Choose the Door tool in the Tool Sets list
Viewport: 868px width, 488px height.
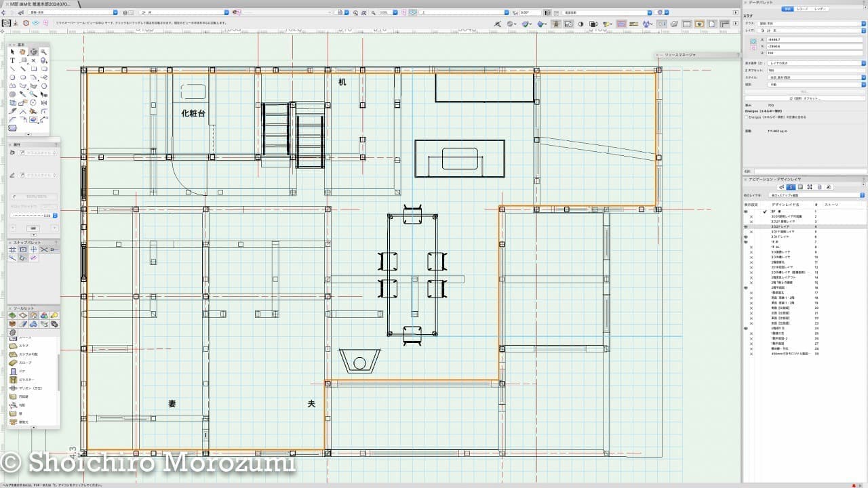(x=22, y=371)
